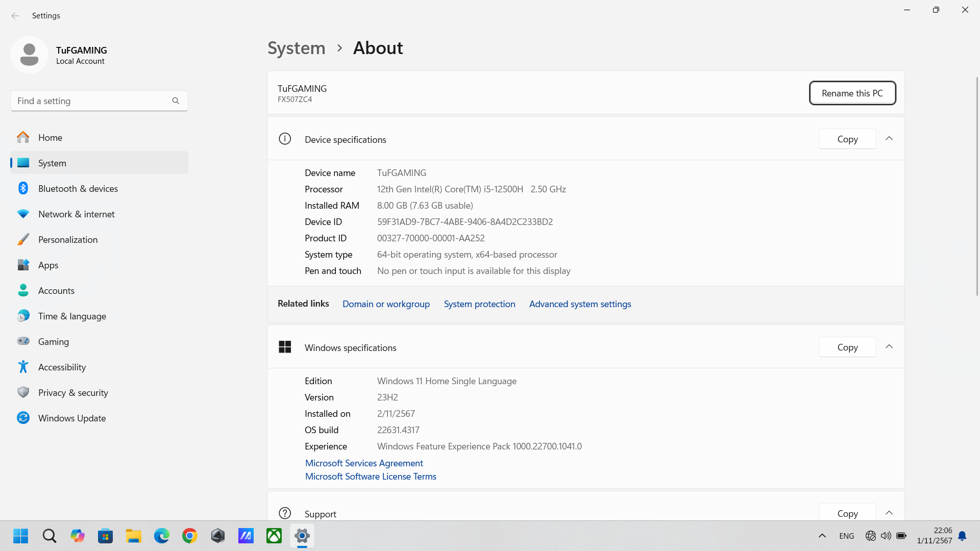This screenshot has width=980, height=551.
Task: Open the Apps settings category
Action: 99,265
